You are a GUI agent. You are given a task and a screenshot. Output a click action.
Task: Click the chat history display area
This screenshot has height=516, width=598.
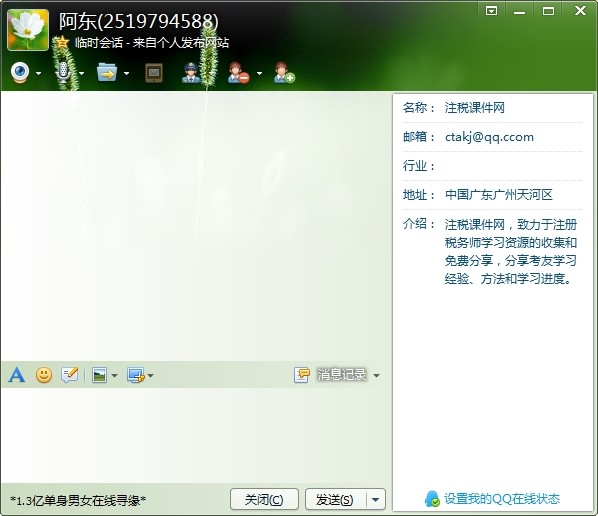coord(196,226)
